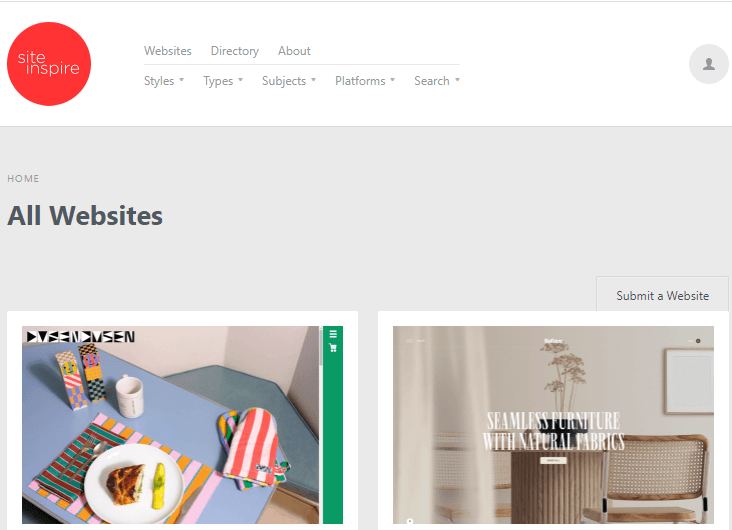Click the Dusen Dusen patterned logo
Viewport: 732px width, 530px height.
point(81,336)
